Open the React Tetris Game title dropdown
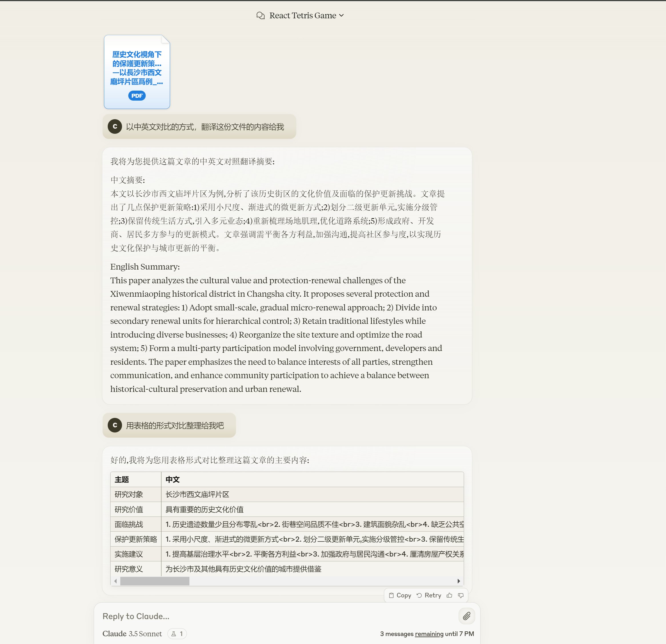 tap(306, 16)
